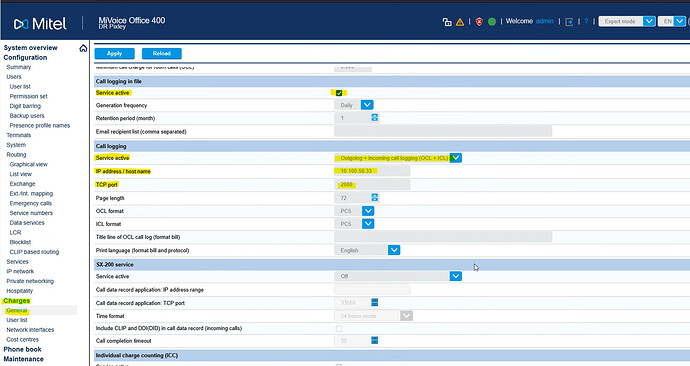Select Terminals in sidebar
Image resolution: width=690 pixels, height=366 pixels.
coord(18,135)
